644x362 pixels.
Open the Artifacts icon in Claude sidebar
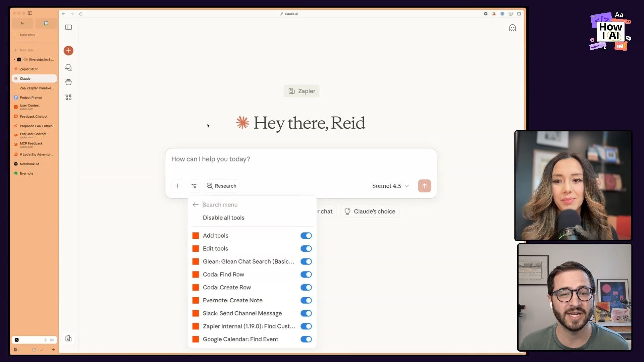[x=68, y=97]
